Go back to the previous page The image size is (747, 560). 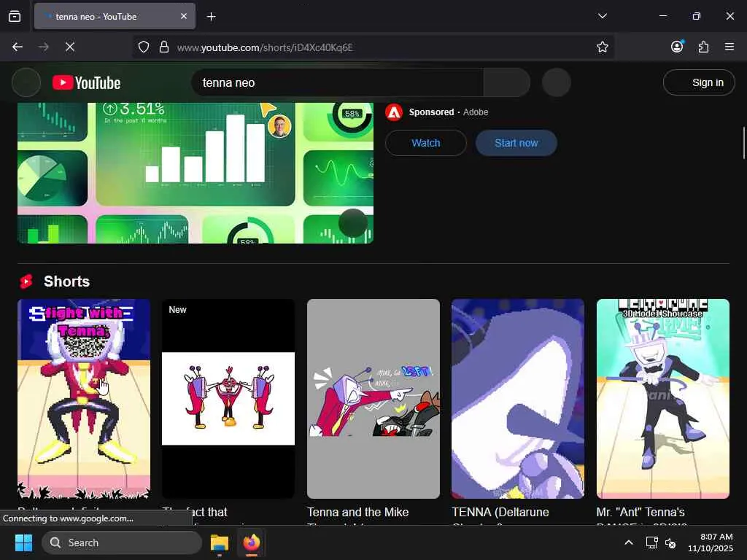pos(18,47)
